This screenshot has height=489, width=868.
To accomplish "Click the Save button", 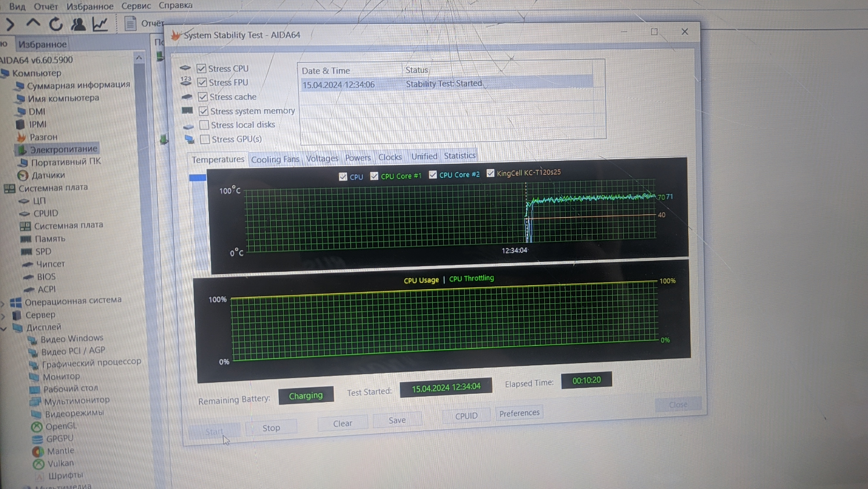I will coord(397,420).
